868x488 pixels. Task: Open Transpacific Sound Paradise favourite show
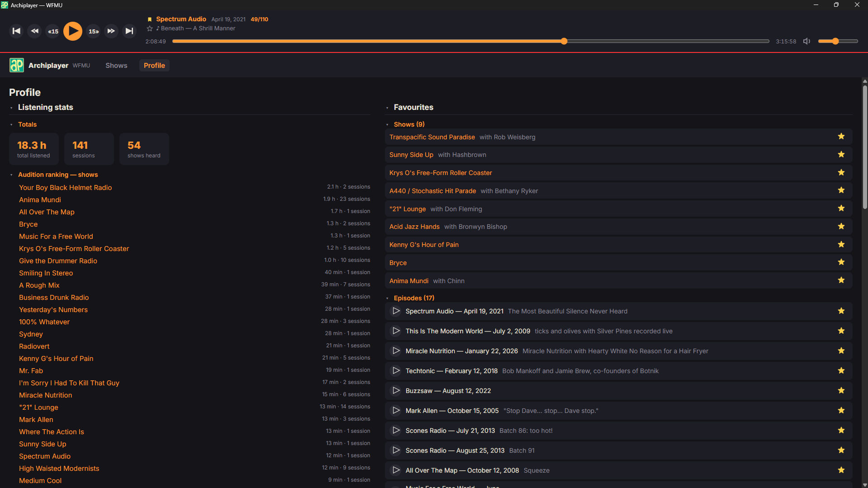click(x=432, y=137)
